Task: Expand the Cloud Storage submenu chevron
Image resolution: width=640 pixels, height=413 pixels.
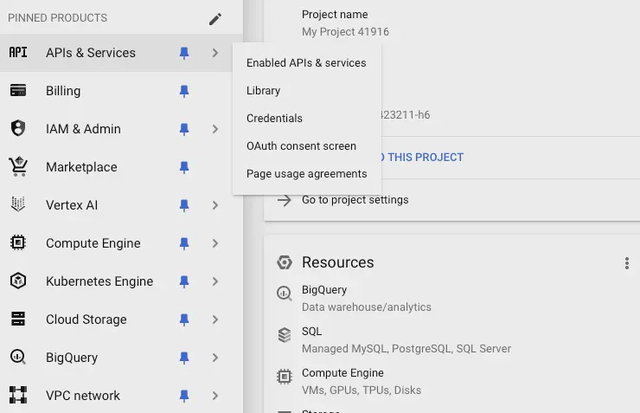Action: pyautogui.click(x=215, y=319)
